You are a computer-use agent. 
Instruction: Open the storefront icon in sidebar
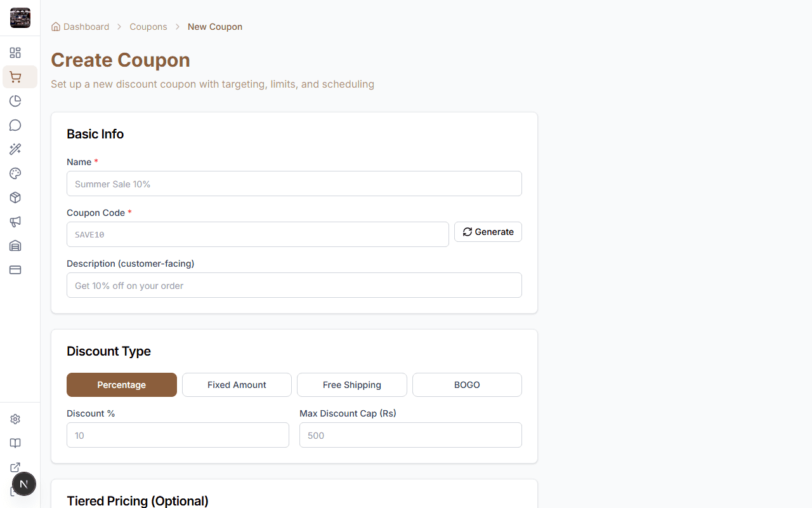click(15, 246)
